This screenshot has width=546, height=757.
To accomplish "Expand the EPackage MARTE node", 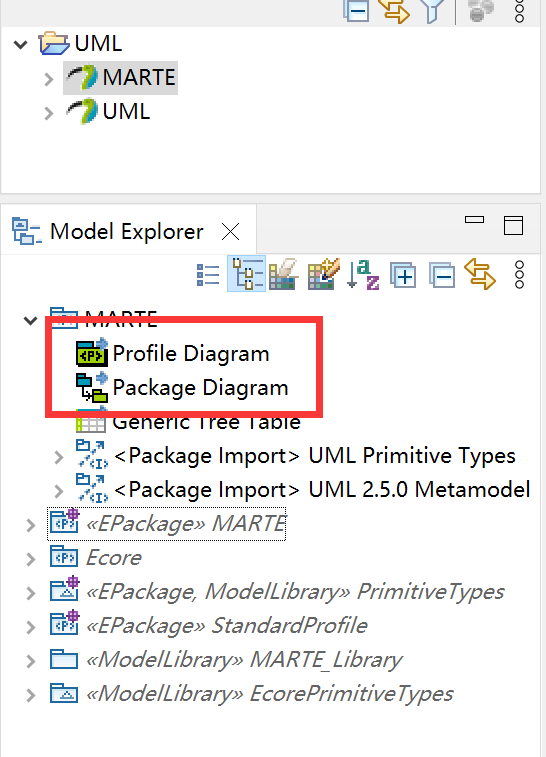I will pos(30,525).
